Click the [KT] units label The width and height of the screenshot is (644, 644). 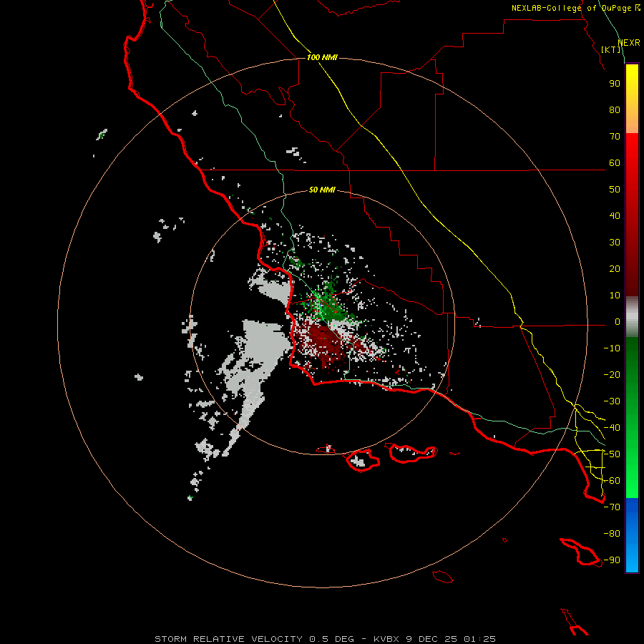[x=611, y=49]
